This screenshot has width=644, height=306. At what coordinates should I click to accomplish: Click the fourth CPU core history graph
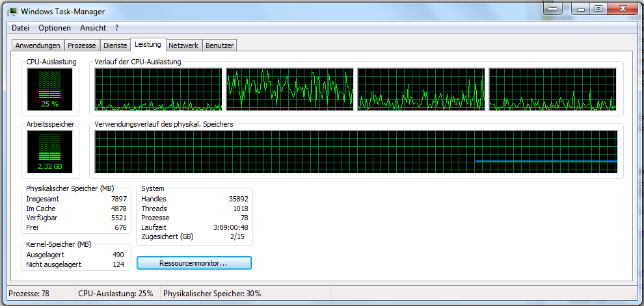pyautogui.click(x=552, y=89)
